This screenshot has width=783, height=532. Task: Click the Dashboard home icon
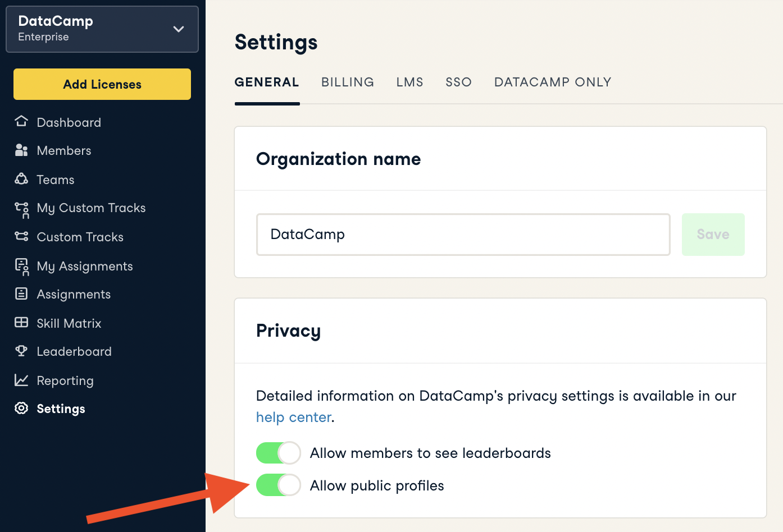tap(21, 121)
